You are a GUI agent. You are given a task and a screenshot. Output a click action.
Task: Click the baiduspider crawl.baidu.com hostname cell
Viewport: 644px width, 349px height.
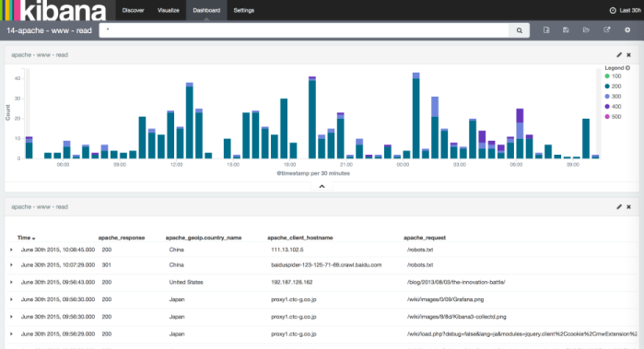pyautogui.click(x=326, y=265)
